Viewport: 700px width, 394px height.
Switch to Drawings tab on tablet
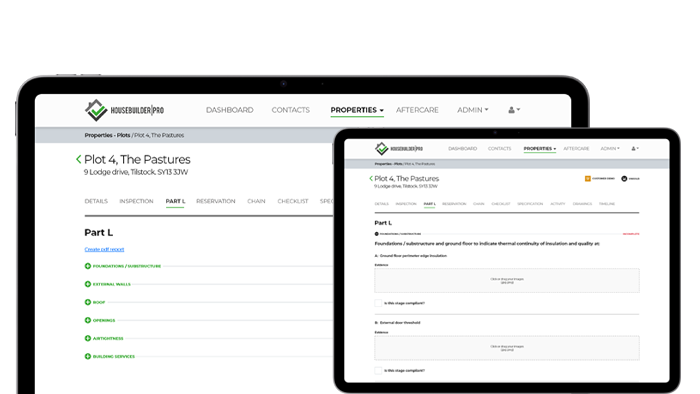tap(582, 204)
